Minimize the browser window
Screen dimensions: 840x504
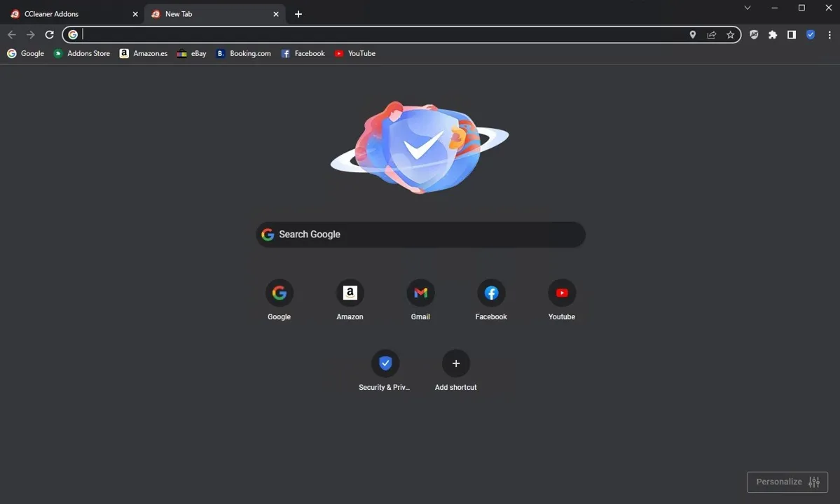[x=775, y=8]
